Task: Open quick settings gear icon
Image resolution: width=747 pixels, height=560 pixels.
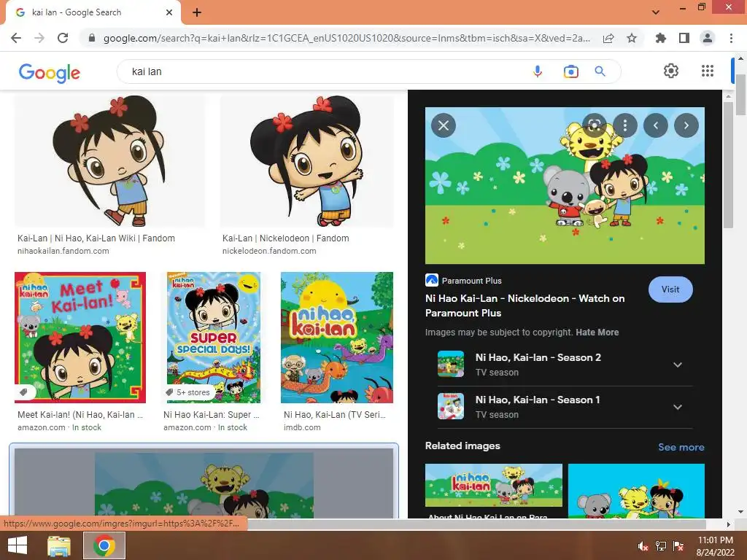Action: pos(671,71)
